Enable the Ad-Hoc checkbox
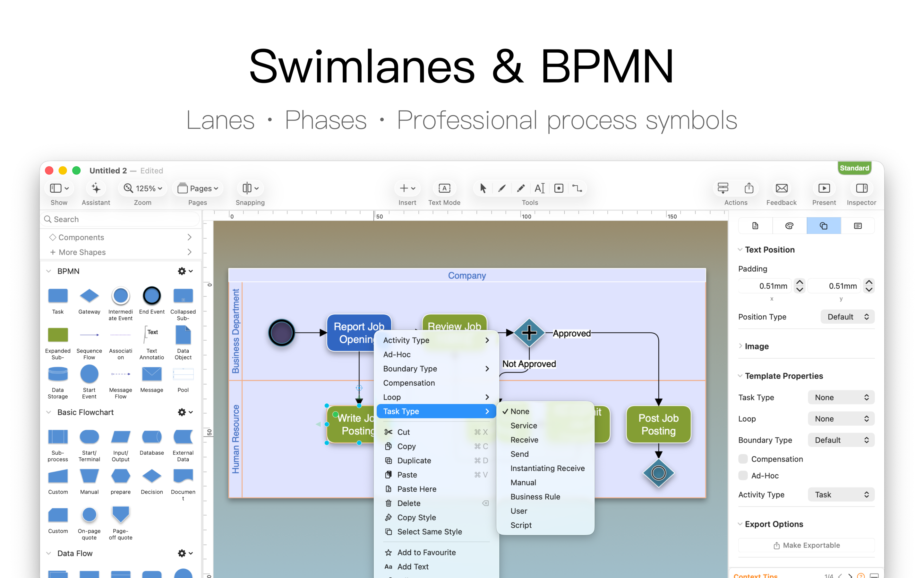Viewport: 924px width, 578px height. point(743,476)
